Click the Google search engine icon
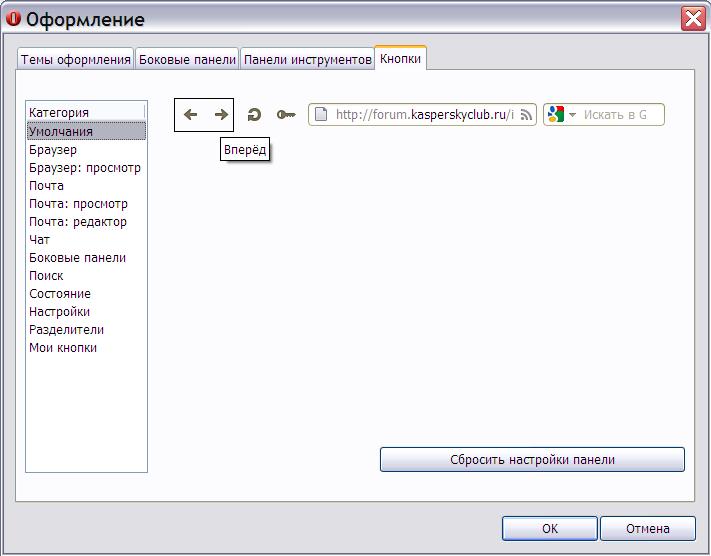 click(x=555, y=114)
